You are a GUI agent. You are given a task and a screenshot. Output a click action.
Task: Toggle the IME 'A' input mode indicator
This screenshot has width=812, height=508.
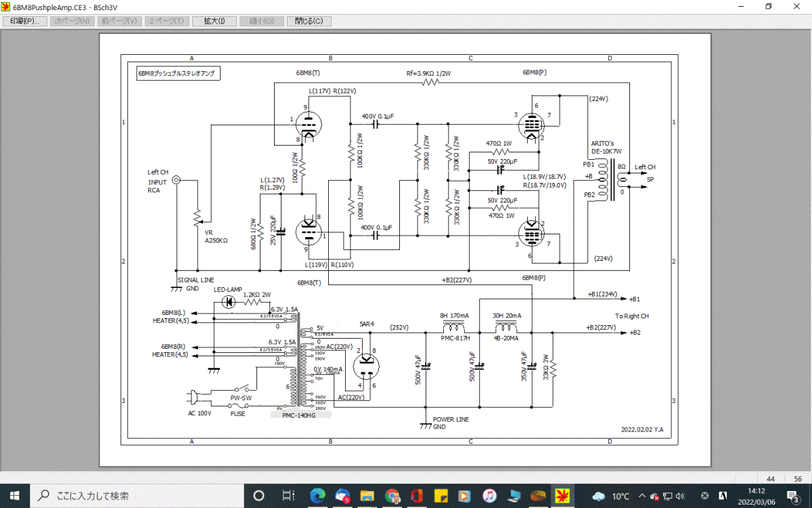tap(723, 496)
